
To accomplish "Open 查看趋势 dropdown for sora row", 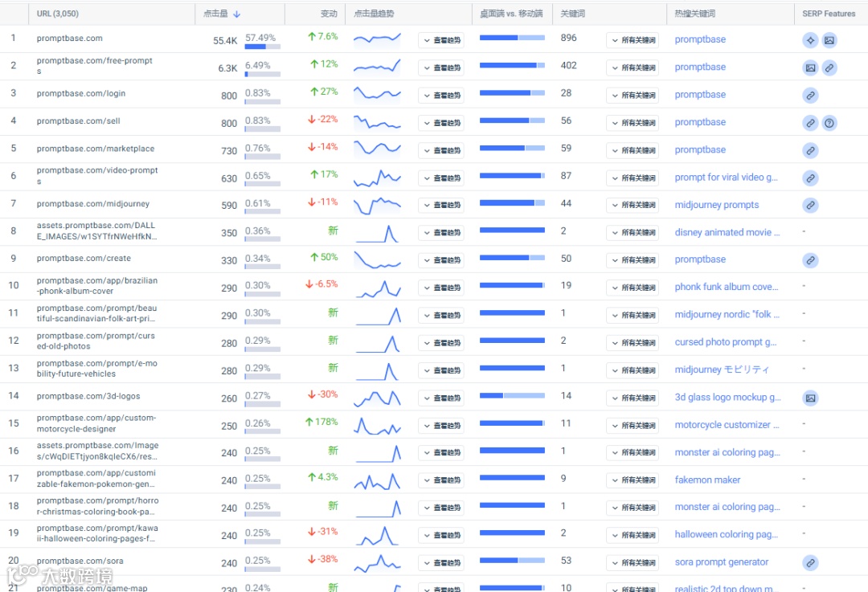I will [441, 562].
